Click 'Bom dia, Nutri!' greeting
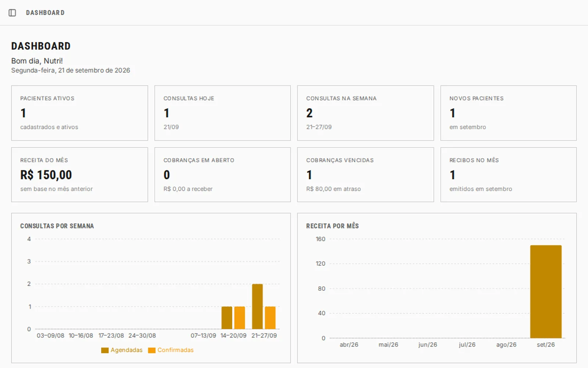588x368 pixels. tap(37, 61)
